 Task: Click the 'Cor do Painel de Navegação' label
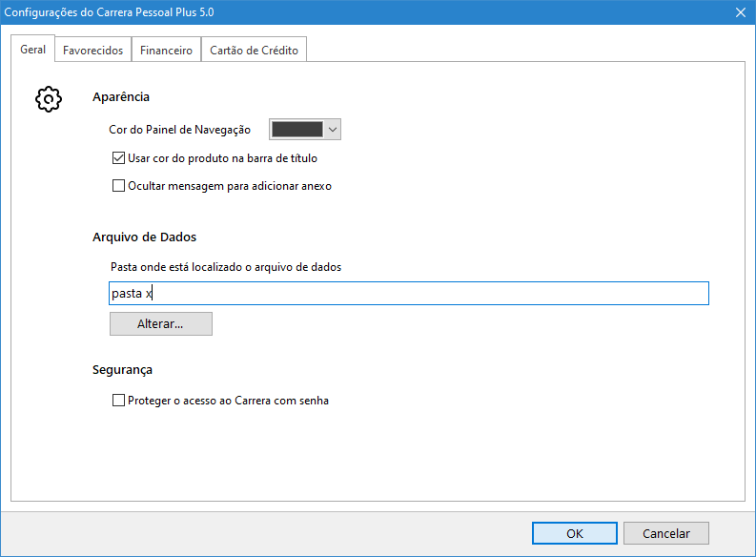tap(179, 130)
